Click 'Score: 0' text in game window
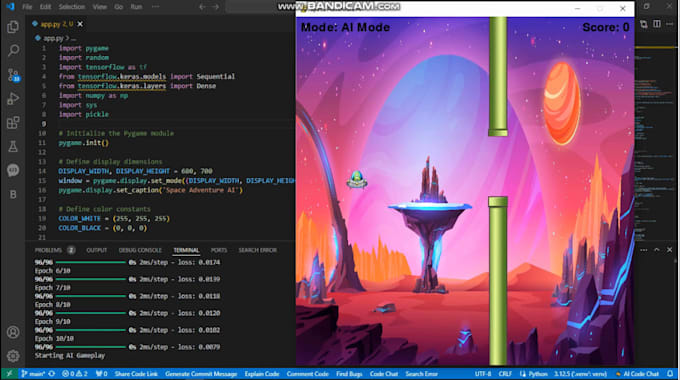Viewport: 680px width, 380px height. click(x=605, y=27)
